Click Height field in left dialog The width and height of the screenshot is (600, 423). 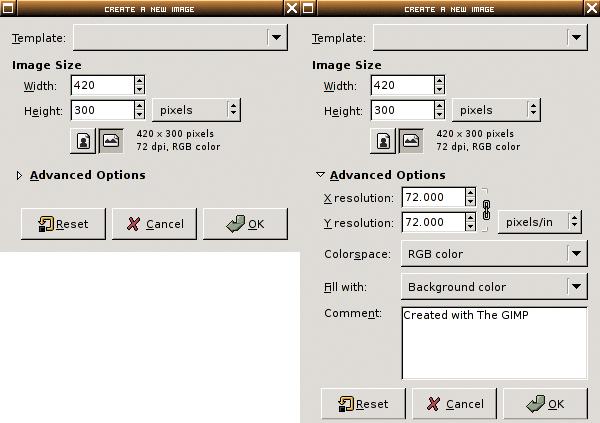point(103,110)
